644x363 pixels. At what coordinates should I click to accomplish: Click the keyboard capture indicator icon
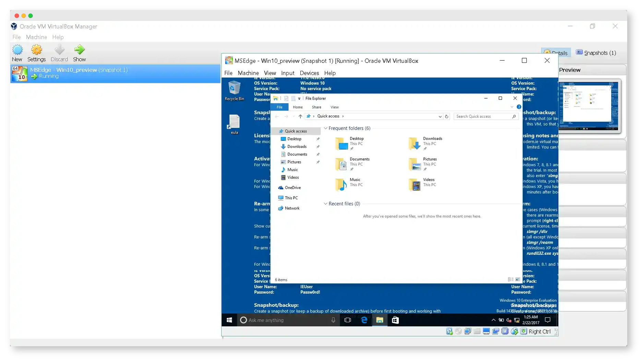(x=523, y=331)
